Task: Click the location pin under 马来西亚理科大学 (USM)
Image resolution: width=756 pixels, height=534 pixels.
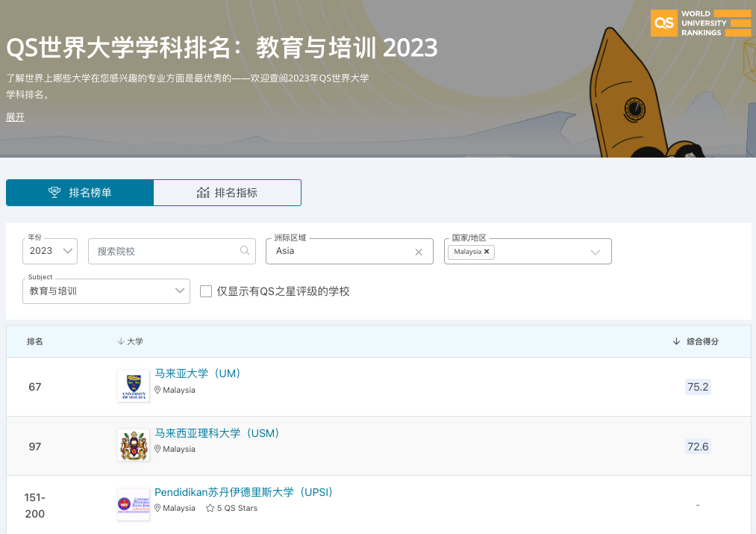Action: (157, 449)
